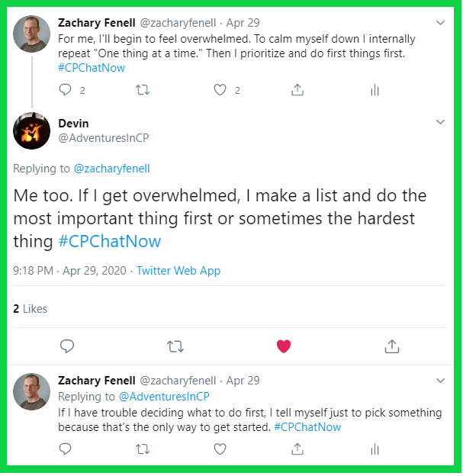Unlike Devin's tweet with red heart

(x=284, y=346)
